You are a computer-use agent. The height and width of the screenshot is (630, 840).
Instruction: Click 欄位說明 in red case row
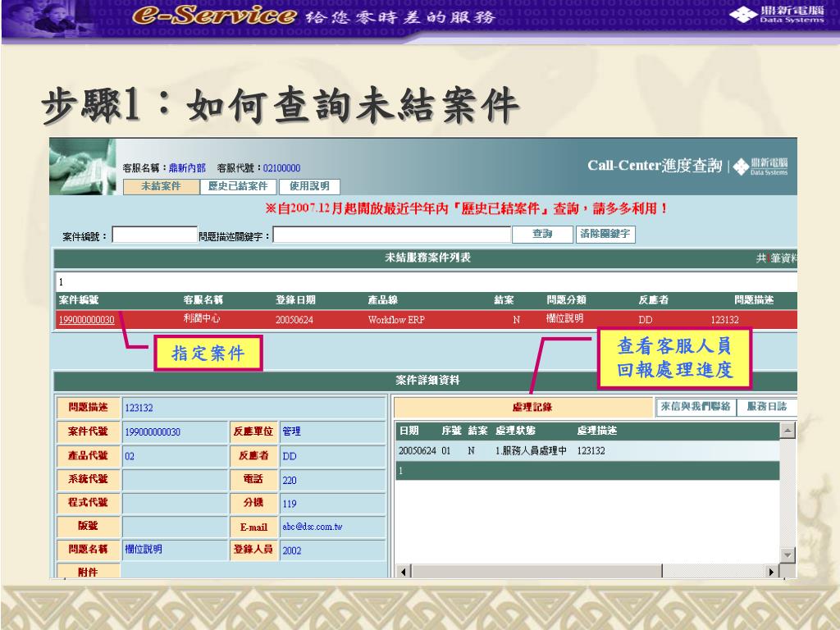pos(564,318)
